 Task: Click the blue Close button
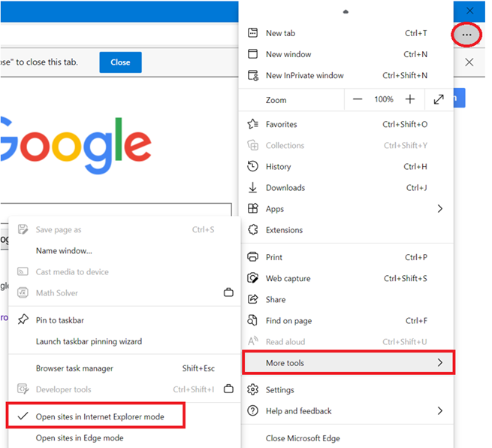(x=120, y=62)
